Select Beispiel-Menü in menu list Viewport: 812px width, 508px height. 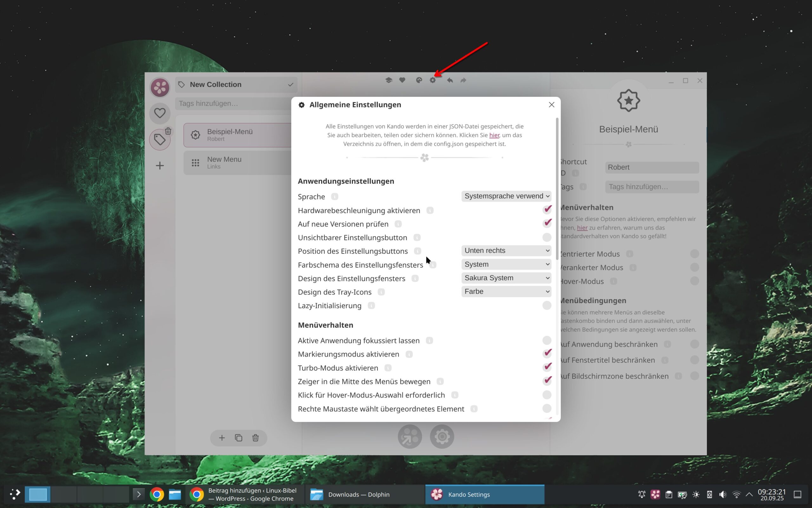238,135
